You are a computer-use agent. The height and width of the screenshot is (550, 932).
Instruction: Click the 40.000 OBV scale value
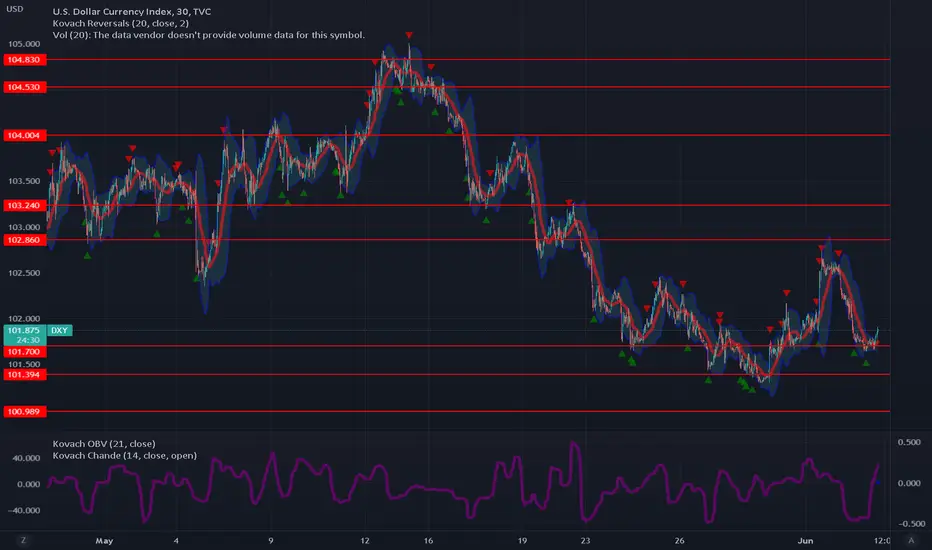[26, 458]
